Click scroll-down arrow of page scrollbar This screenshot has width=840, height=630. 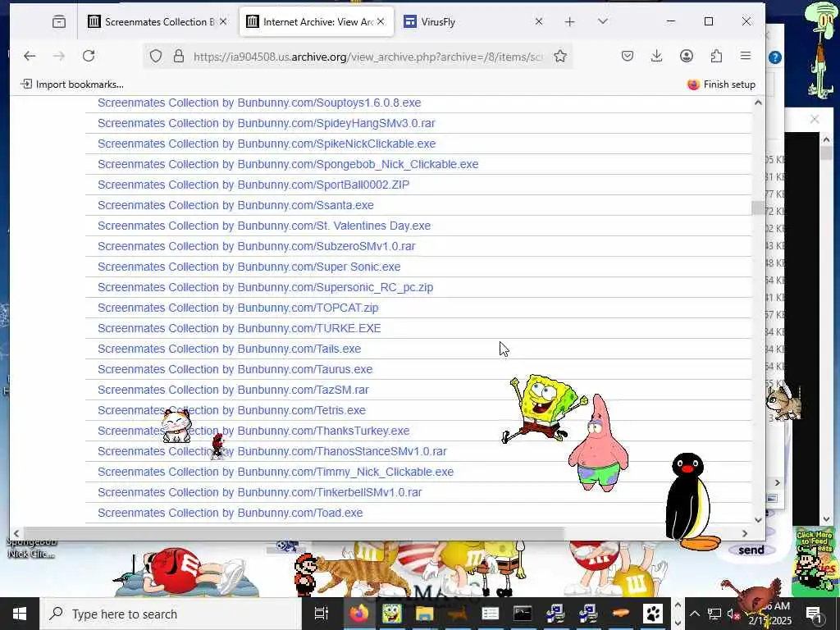pos(758,519)
